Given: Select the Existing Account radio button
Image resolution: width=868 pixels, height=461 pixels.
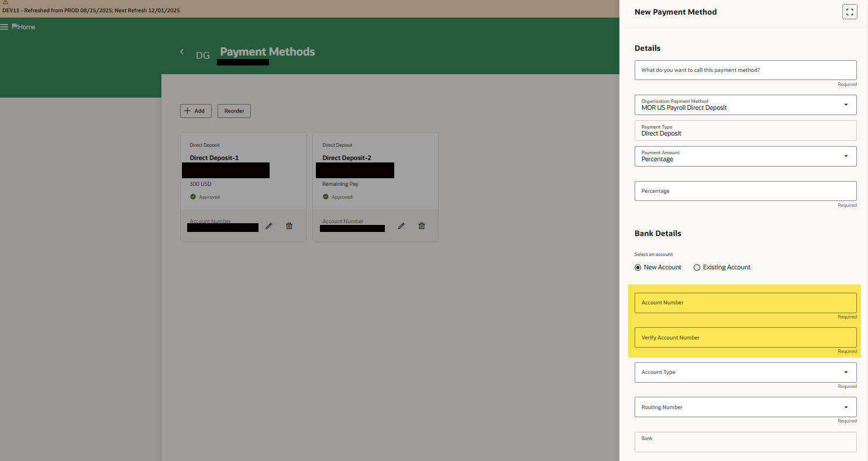Looking at the screenshot, I should click(697, 268).
